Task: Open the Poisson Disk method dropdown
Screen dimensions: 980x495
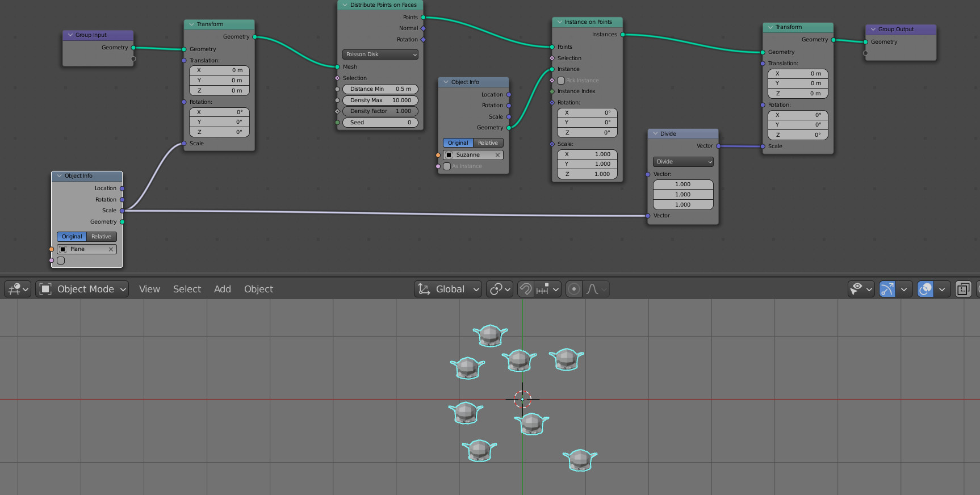Action: 380,54
